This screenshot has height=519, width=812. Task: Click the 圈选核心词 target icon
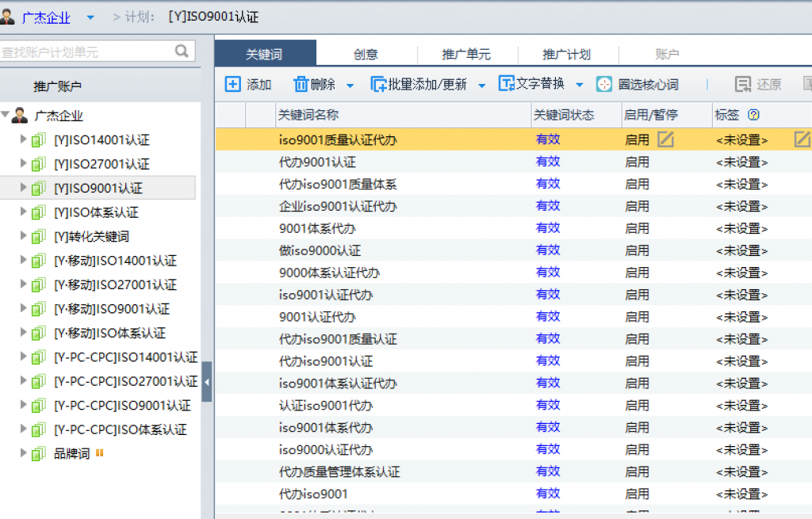604,84
